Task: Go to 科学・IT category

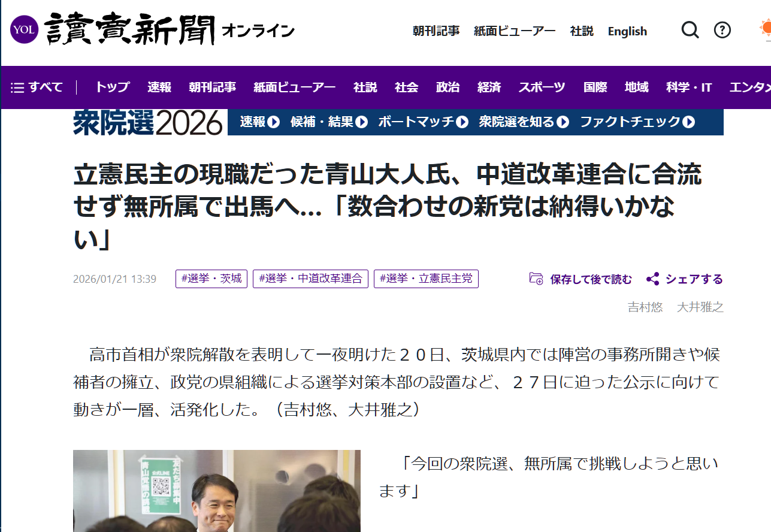Action: 688,87
